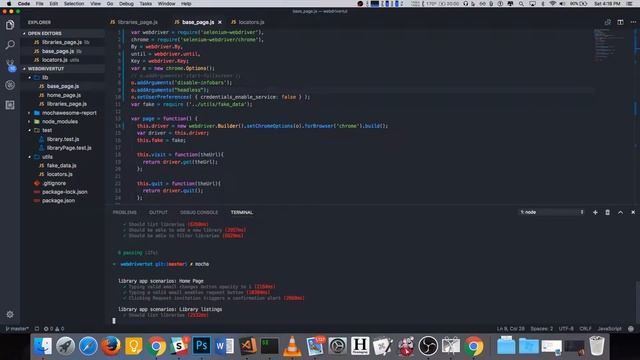Kill the terminal with trash icon

tap(607, 212)
